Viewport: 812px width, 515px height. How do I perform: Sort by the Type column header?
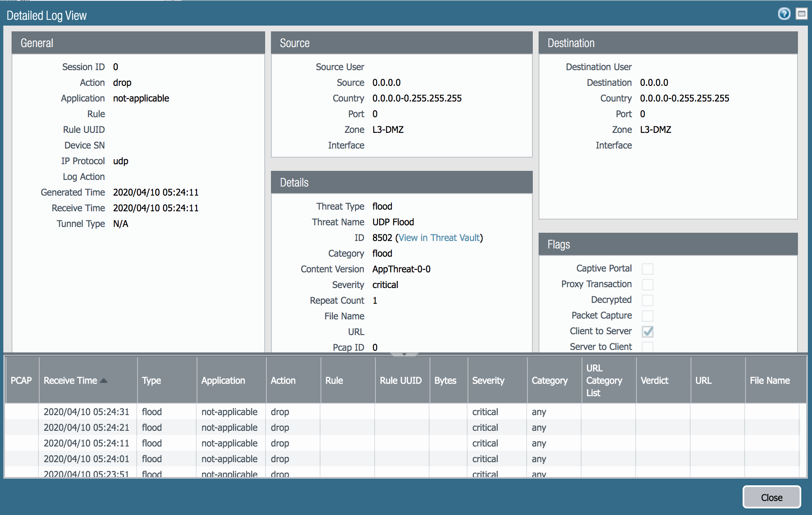[152, 380]
